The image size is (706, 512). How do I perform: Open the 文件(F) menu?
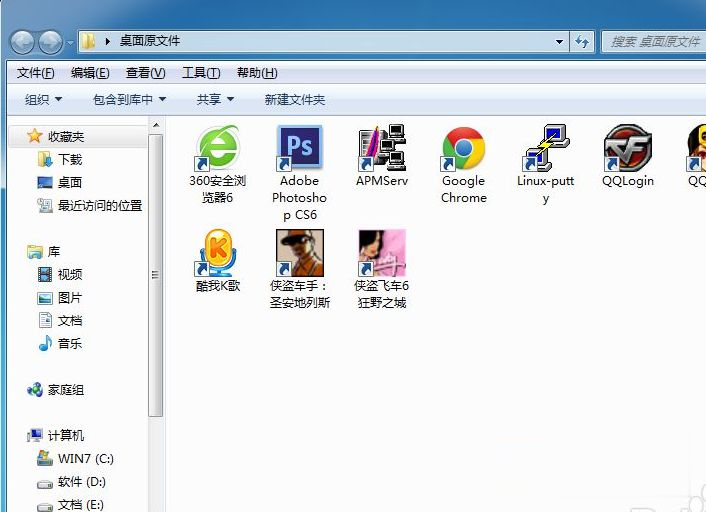click(36, 72)
